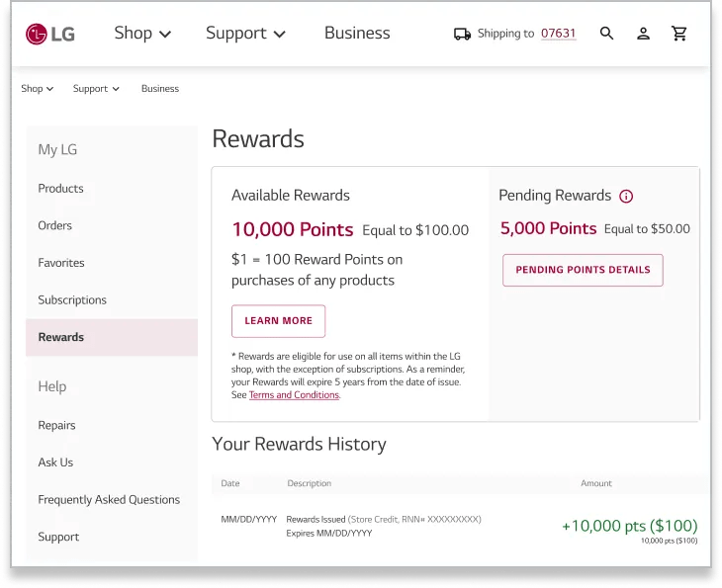Viewport: 722px width, 588px height.
Task: Open Ask Us under Help
Action: 55,462
